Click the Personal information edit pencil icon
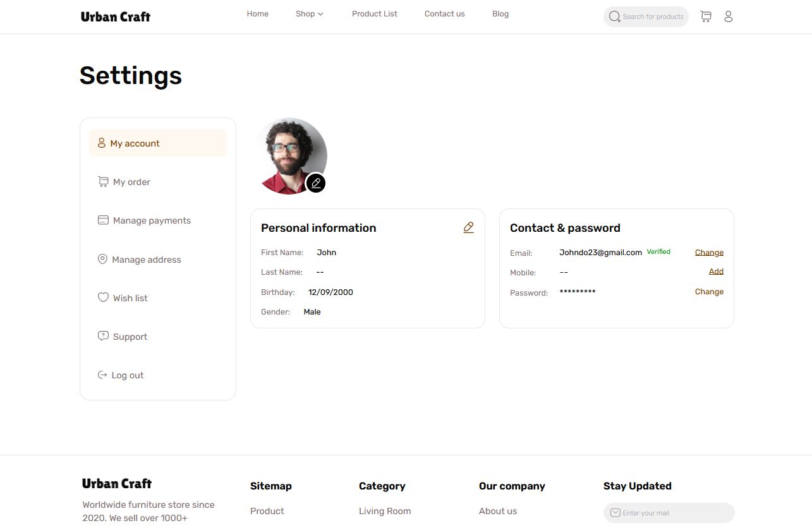 click(468, 227)
